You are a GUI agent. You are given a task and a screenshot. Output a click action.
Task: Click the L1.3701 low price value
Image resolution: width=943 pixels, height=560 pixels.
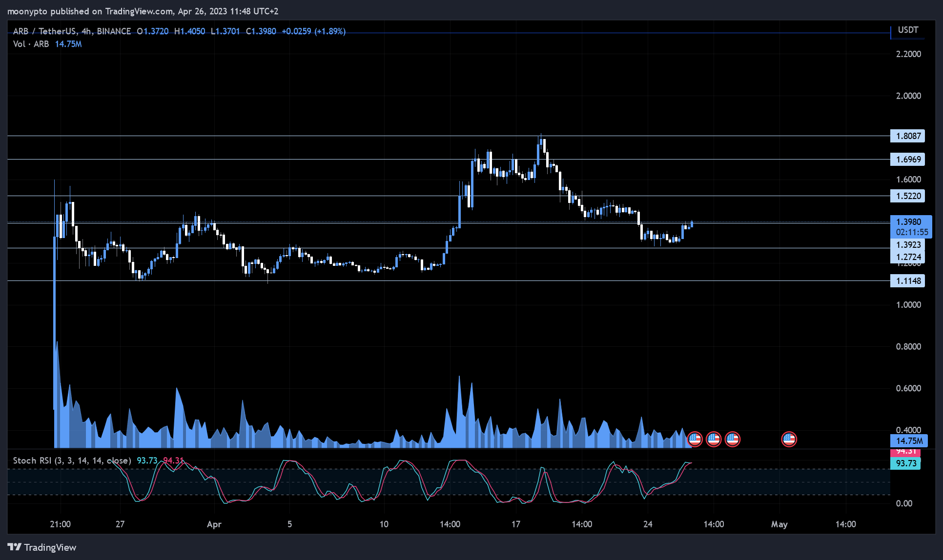(x=225, y=31)
